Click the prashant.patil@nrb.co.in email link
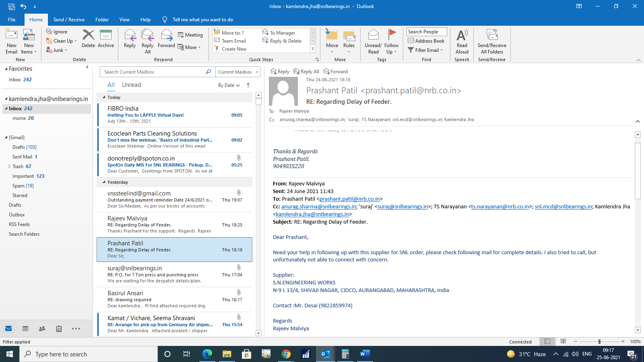644x362 pixels. (349, 199)
